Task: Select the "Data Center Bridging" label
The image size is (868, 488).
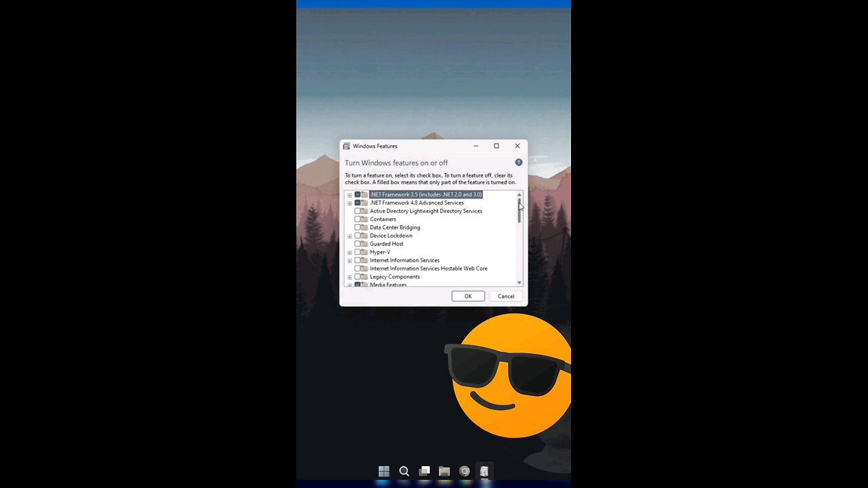Action: pos(395,227)
